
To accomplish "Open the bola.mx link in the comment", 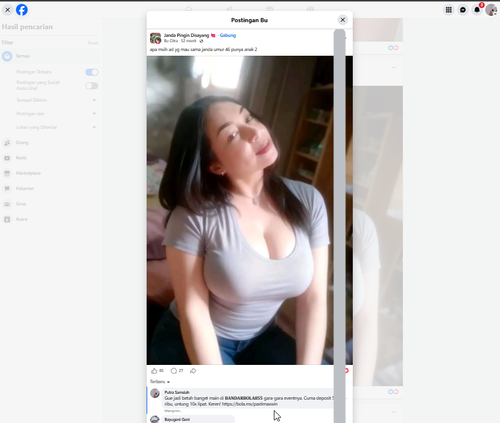I will coord(250,404).
